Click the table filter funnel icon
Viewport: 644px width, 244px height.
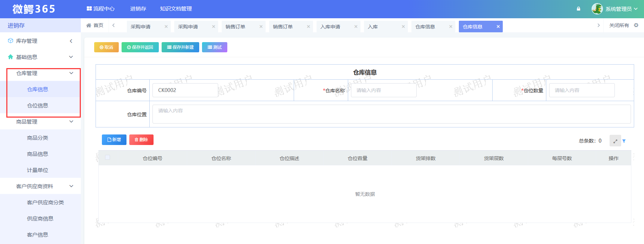click(624, 141)
